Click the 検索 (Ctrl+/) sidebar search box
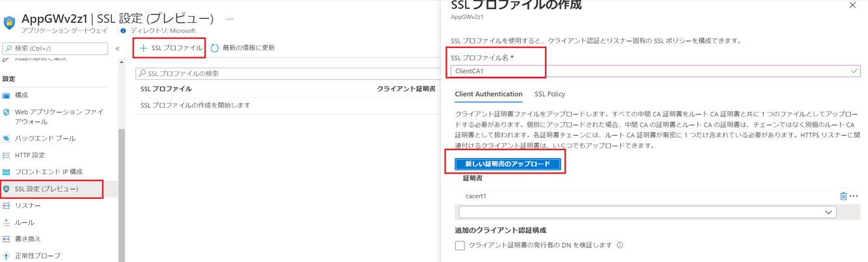This screenshot has width=868, height=262. (x=55, y=49)
